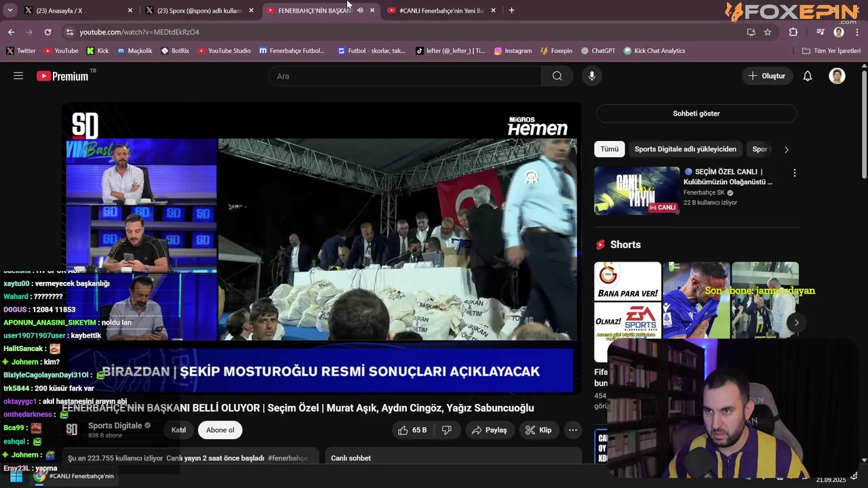The image size is (868, 488).
Task: Click the address bar URL
Action: [x=139, y=32]
